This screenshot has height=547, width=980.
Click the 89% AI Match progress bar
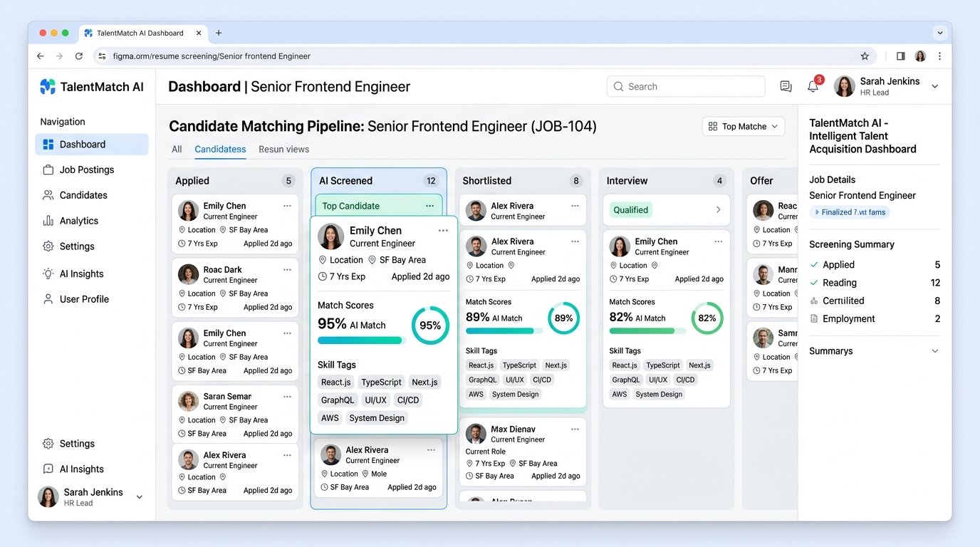504,331
